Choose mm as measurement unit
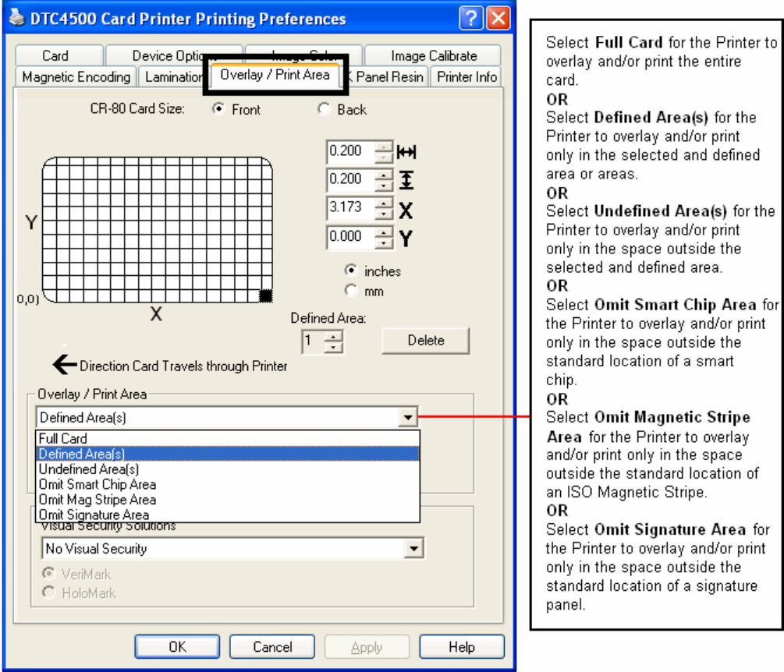Image resolution: width=784 pixels, height=672 pixels. pos(351,290)
